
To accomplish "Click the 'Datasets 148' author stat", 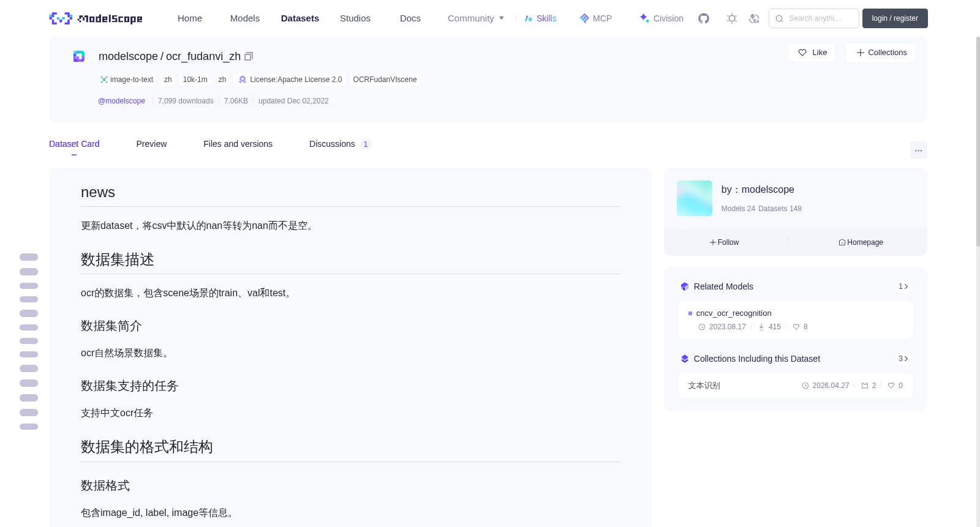I will click(x=780, y=209).
